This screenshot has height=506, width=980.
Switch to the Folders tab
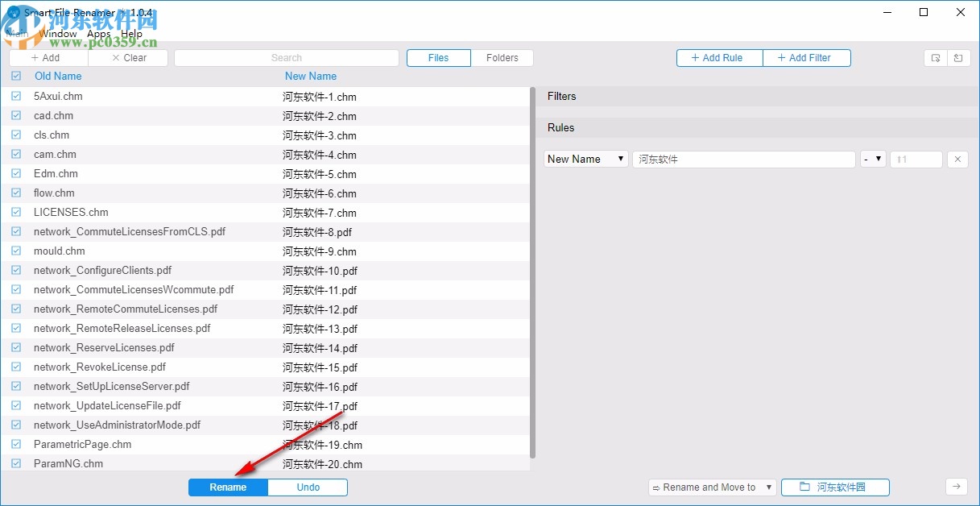(502, 57)
